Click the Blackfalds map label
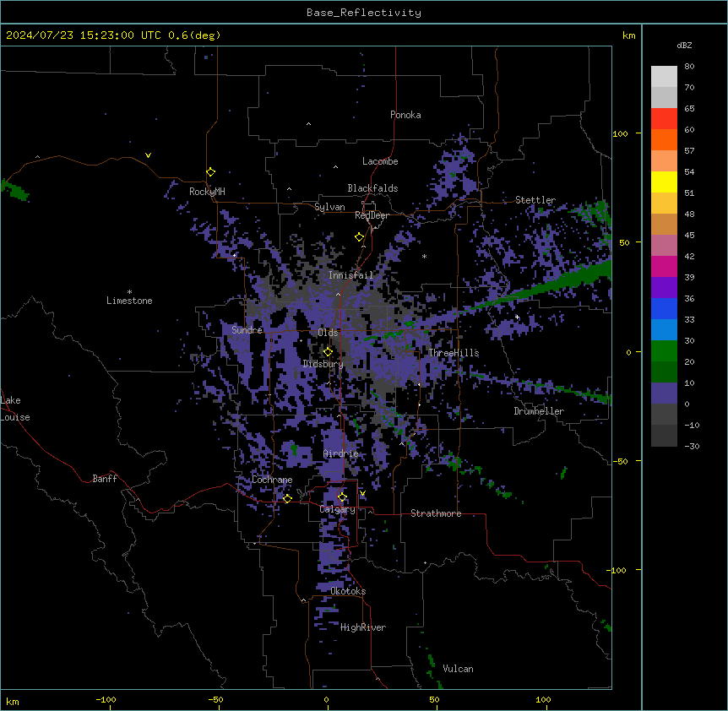This screenshot has height=711, width=728. coord(372,188)
